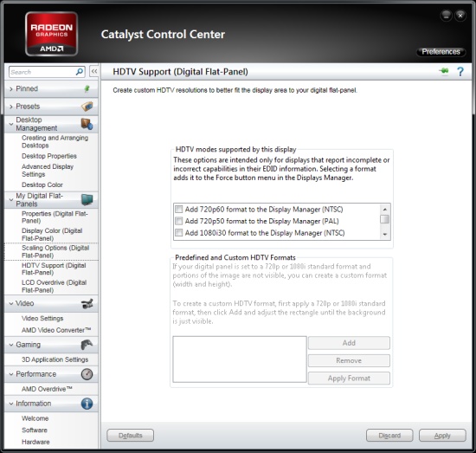Screen dimensions: 476x453
Task: Click the Desktop Management icon
Action: pyautogui.click(x=87, y=124)
